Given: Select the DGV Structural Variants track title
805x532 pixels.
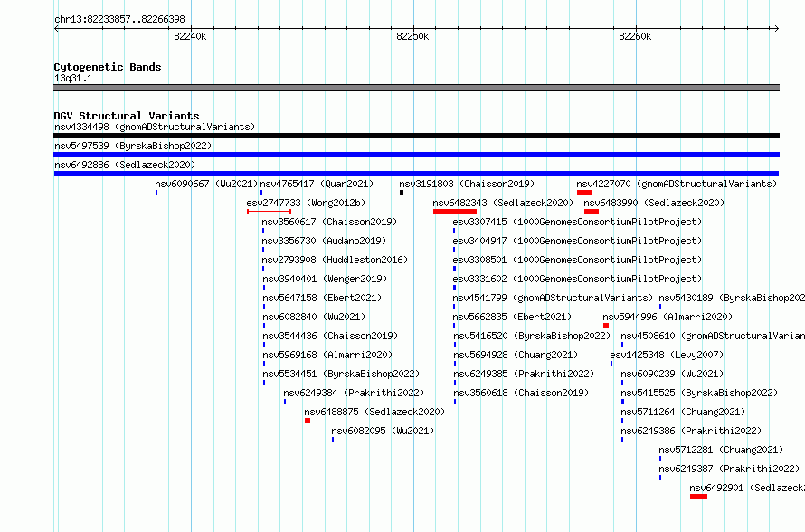Looking at the screenshot, I should tap(127, 116).
